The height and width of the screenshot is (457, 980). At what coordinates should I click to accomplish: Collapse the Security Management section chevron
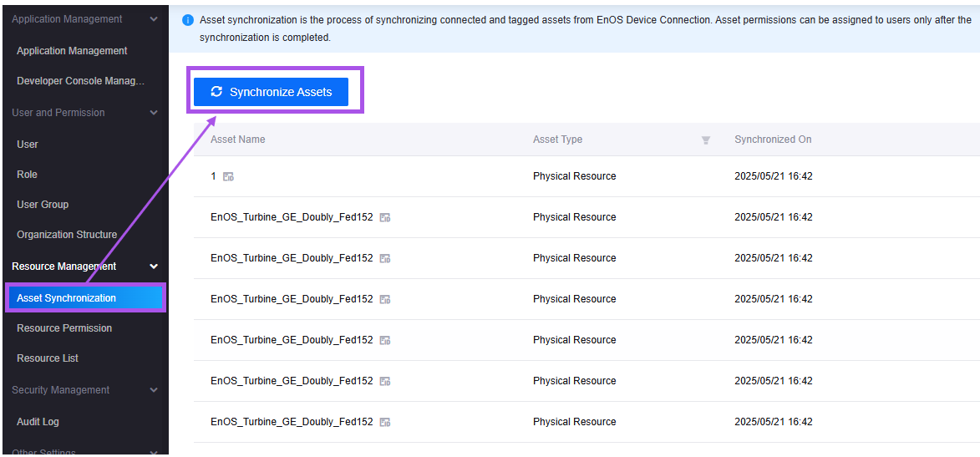[x=154, y=390]
